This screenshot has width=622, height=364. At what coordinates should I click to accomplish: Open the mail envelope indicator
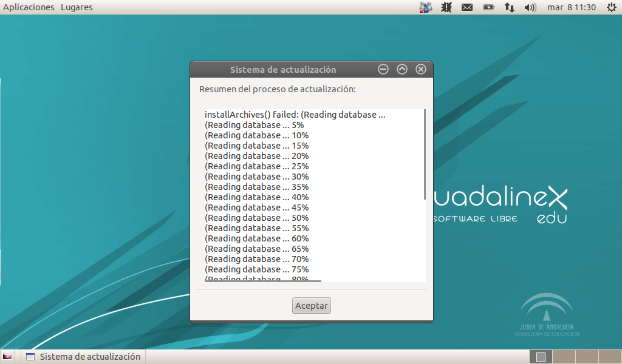[467, 7]
